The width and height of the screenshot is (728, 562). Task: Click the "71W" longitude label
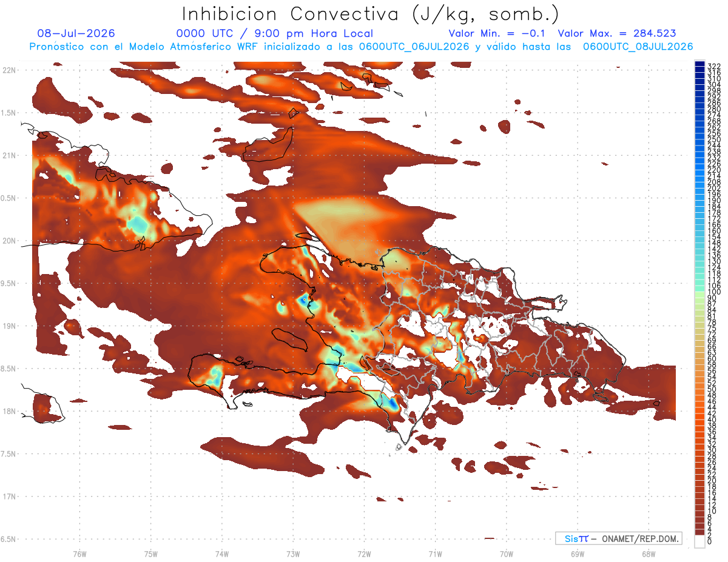[435, 554]
